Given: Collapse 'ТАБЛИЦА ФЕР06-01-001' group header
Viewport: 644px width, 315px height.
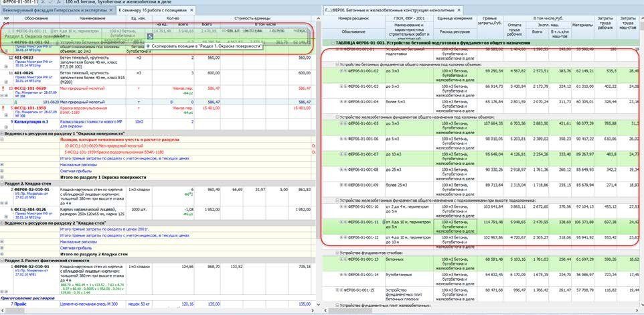Looking at the screenshot, I should point(333,43).
